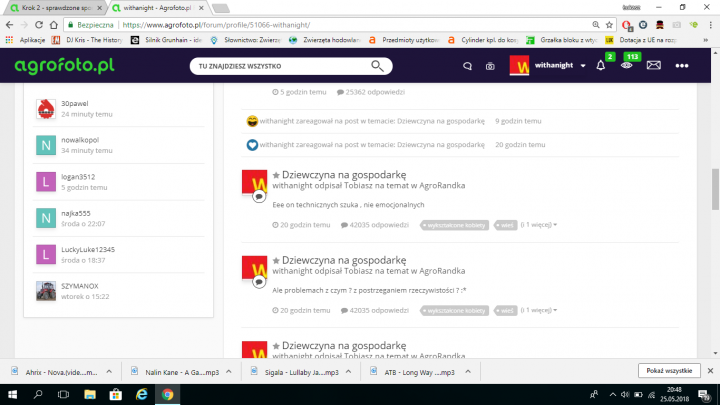Screen dimensions: 720x405
Task: Open the three-dot more menu
Action: click(682, 66)
